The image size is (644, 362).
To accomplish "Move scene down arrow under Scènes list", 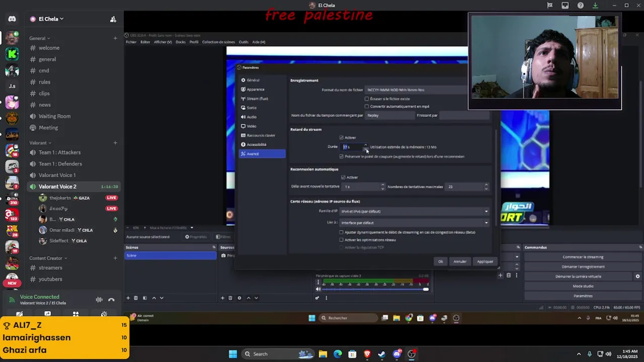I will 162,298.
